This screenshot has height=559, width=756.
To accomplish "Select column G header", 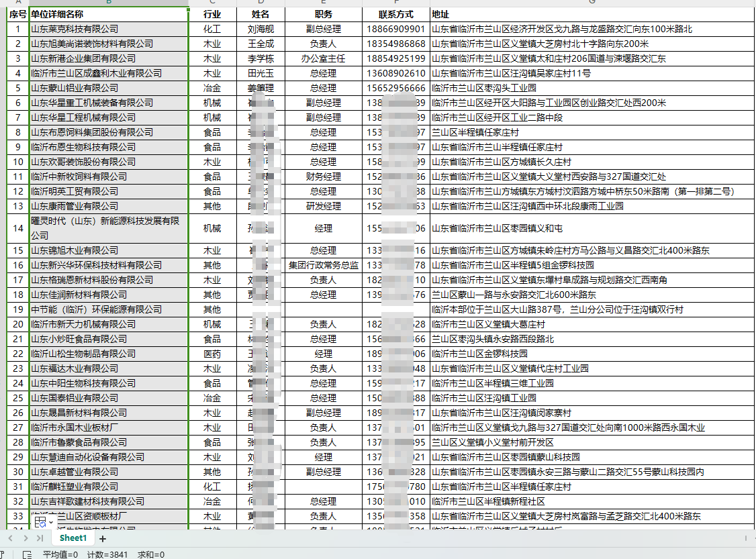I will click(592, 3).
